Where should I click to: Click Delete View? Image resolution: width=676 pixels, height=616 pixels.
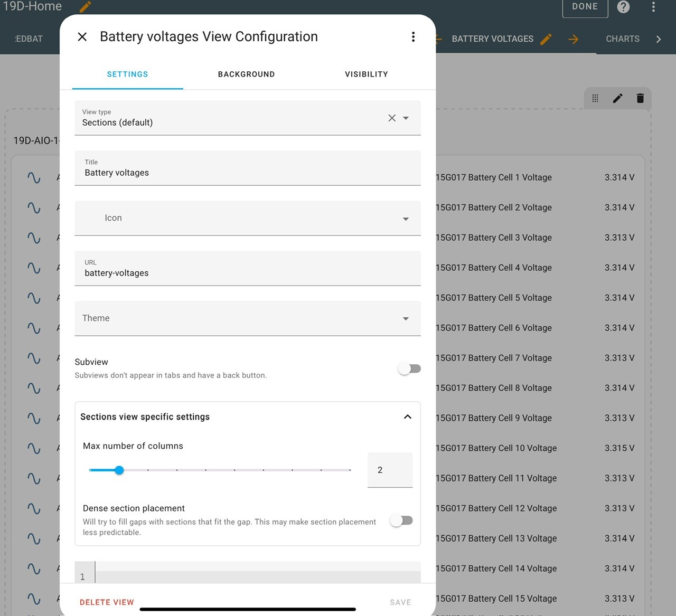point(107,602)
